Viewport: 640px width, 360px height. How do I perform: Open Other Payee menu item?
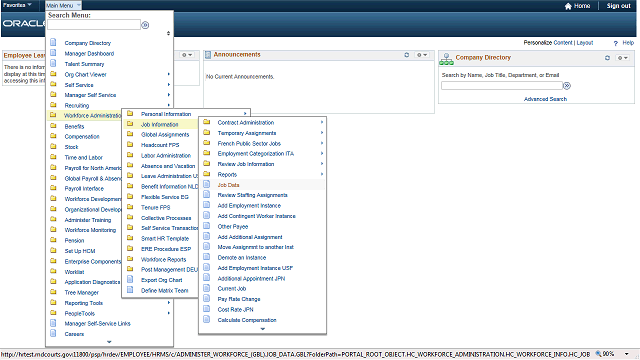click(x=233, y=227)
